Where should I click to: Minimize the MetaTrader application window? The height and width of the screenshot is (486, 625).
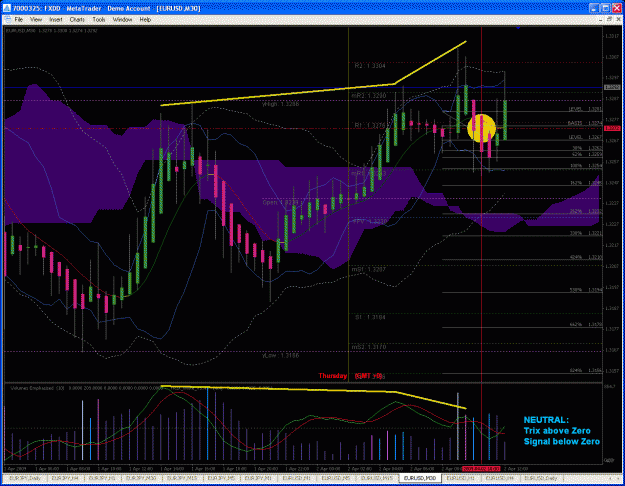click(x=594, y=8)
